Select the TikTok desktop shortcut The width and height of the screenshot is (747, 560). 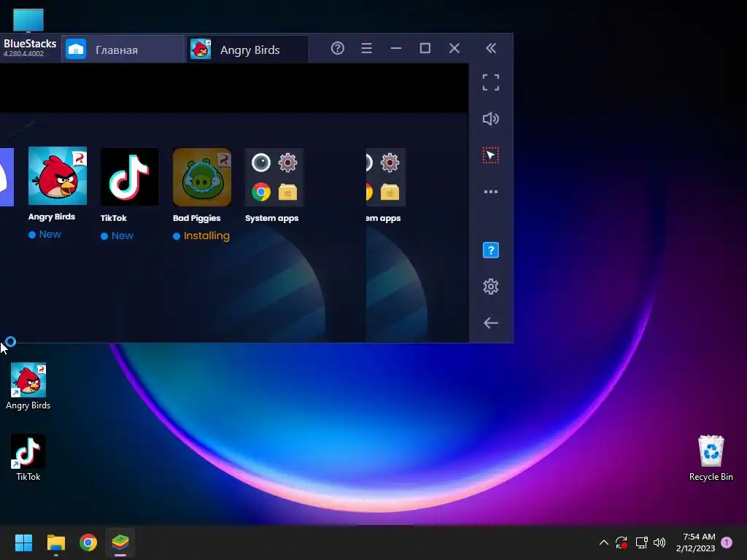tap(28, 458)
